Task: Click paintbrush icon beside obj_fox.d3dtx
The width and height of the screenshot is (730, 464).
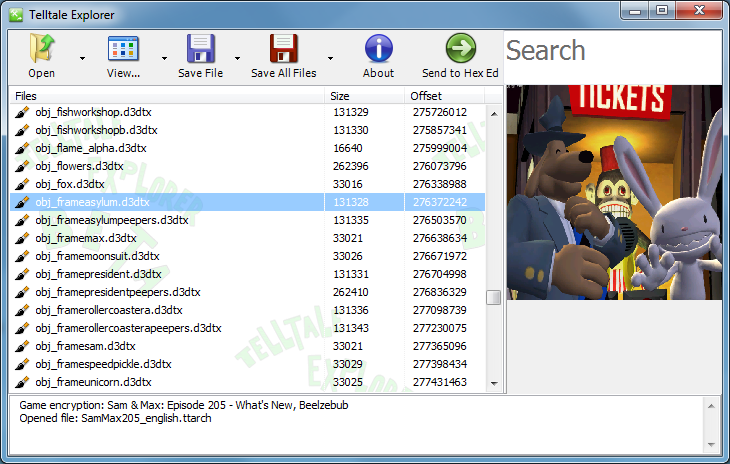Action: [x=22, y=184]
